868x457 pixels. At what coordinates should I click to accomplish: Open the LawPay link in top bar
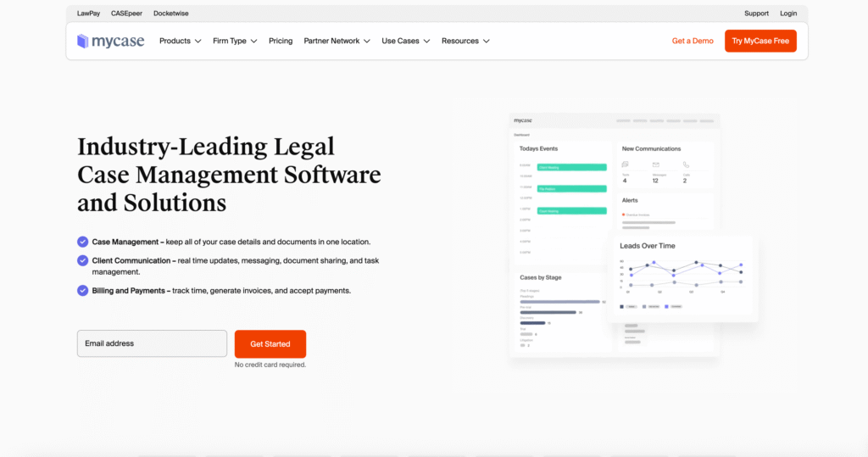[88, 14]
